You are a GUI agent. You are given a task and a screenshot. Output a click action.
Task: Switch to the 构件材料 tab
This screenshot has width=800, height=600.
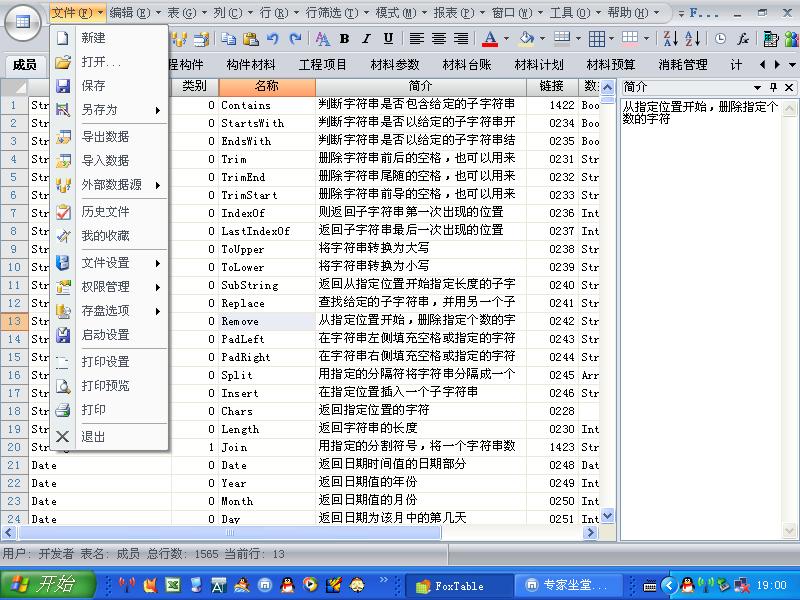coord(251,65)
